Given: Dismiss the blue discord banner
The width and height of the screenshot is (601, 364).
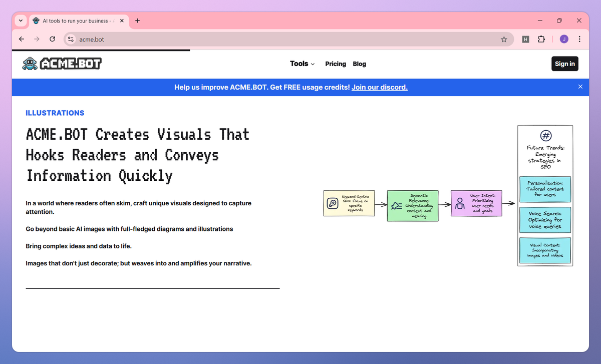Looking at the screenshot, I should click(580, 87).
